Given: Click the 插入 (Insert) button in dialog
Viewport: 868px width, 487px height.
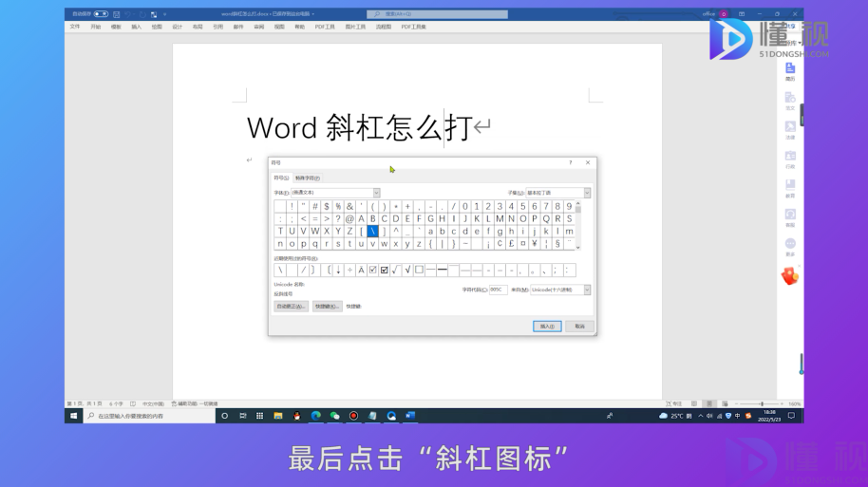Looking at the screenshot, I should point(547,327).
